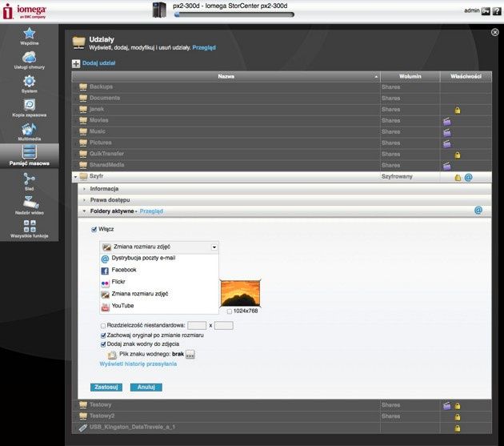Click media icon in Testowy row
Viewport: 504px width, 446px height.
(446, 406)
